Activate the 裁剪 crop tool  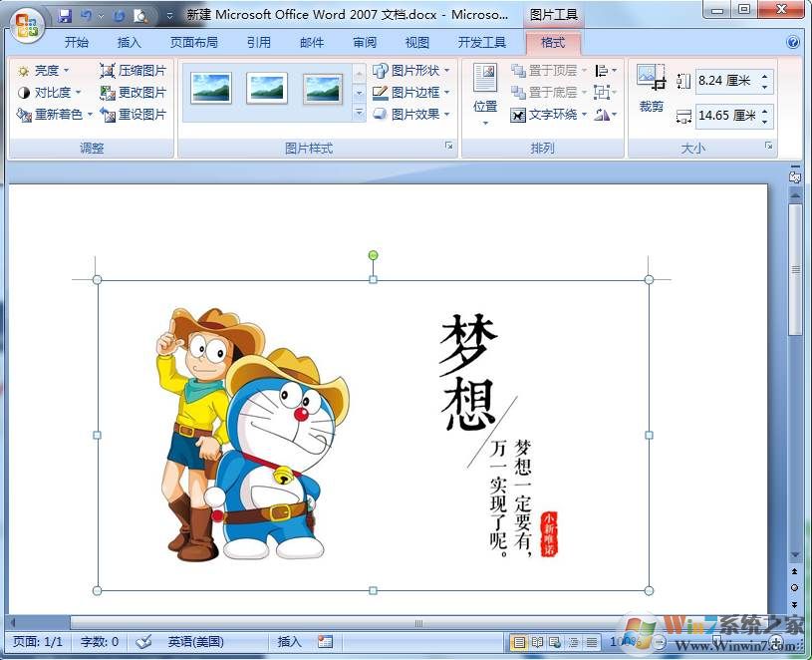(x=651, y=88)
